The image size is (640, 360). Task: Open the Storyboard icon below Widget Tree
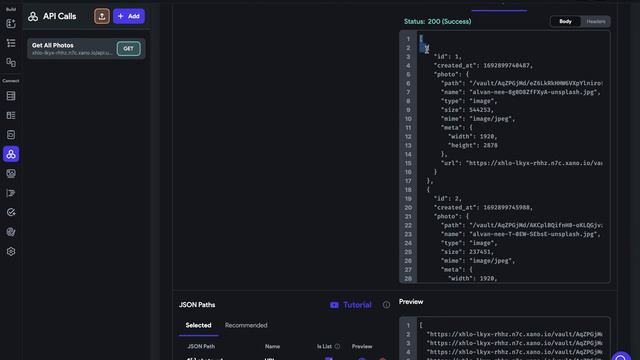(11, 62)
